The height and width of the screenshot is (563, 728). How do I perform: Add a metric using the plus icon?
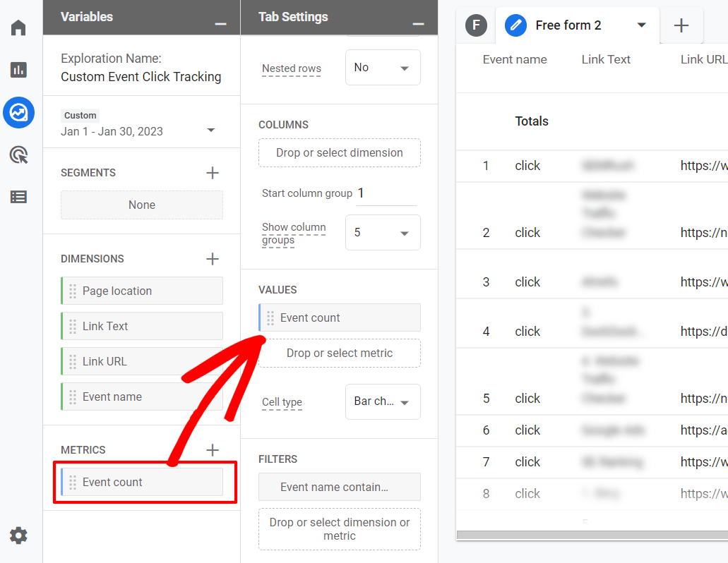pos(212,449)
